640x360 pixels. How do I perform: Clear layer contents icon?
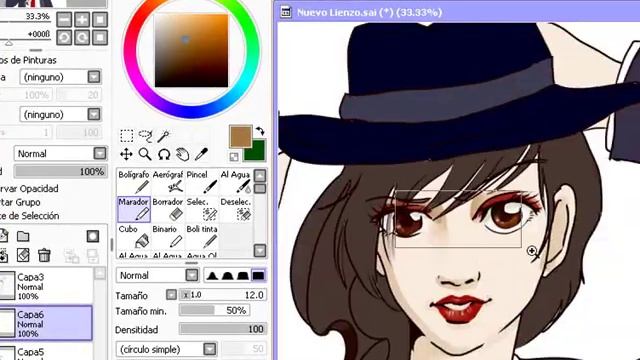(23, 256)
